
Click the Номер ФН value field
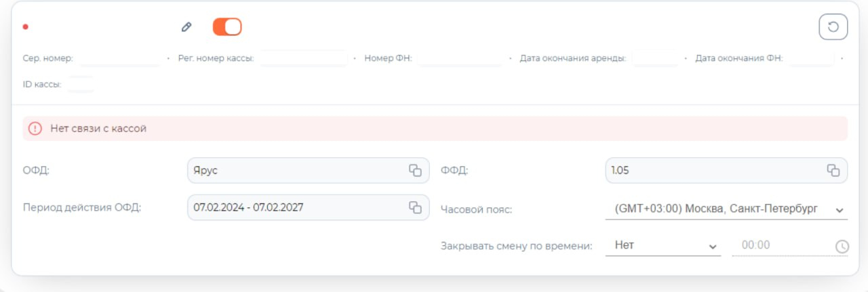pyautogui.click(x=460, y=58)
